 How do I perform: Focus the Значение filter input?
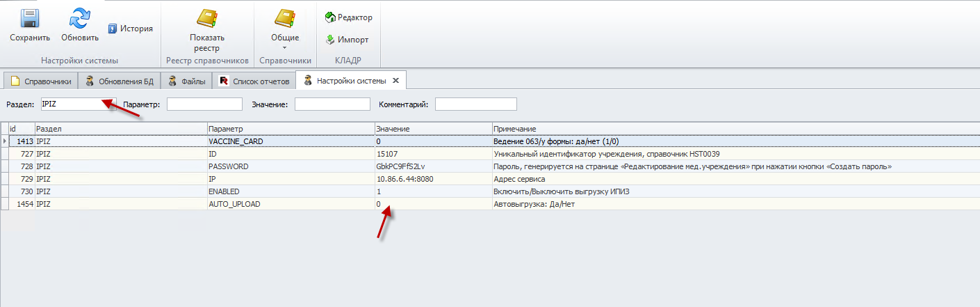pos(332,104)
